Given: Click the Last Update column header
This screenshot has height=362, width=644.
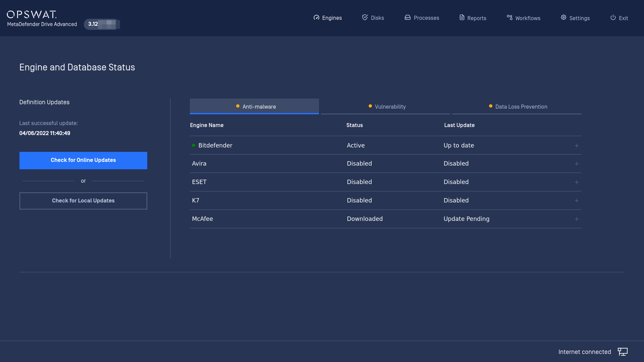Looking at the screenshot, I should (459, 125).
